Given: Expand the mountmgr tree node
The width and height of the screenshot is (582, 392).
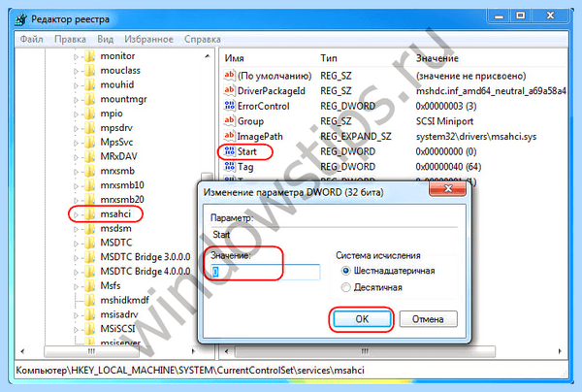Looking at the screenshot, I should click(x=76, y=100).
